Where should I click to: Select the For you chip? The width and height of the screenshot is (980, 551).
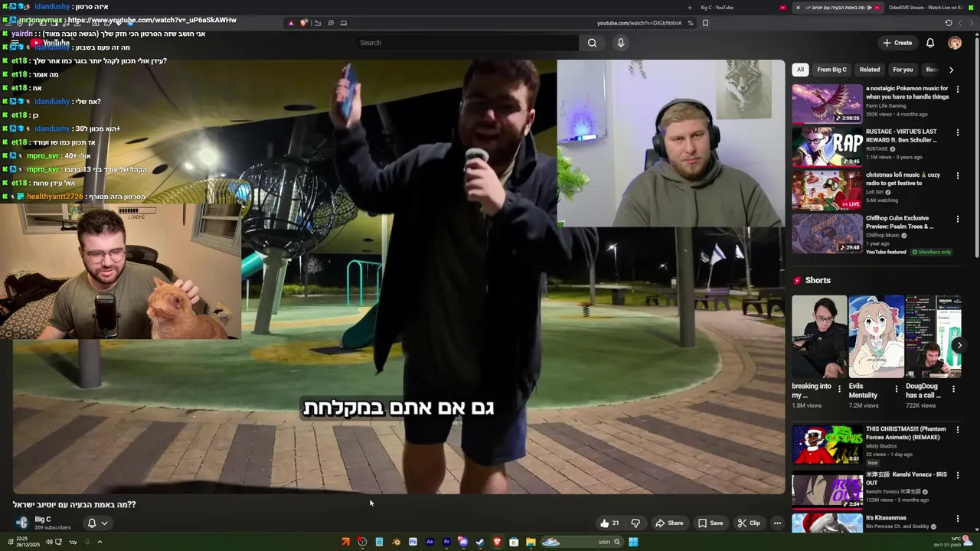(x=903, y=70)
